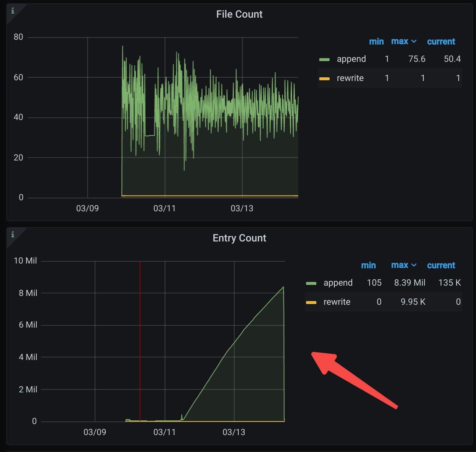Image resolution: width=476 pixels, height=452 pixels.
Task: Click the 03/09 x-axis label in File Count
Action: 87,208
